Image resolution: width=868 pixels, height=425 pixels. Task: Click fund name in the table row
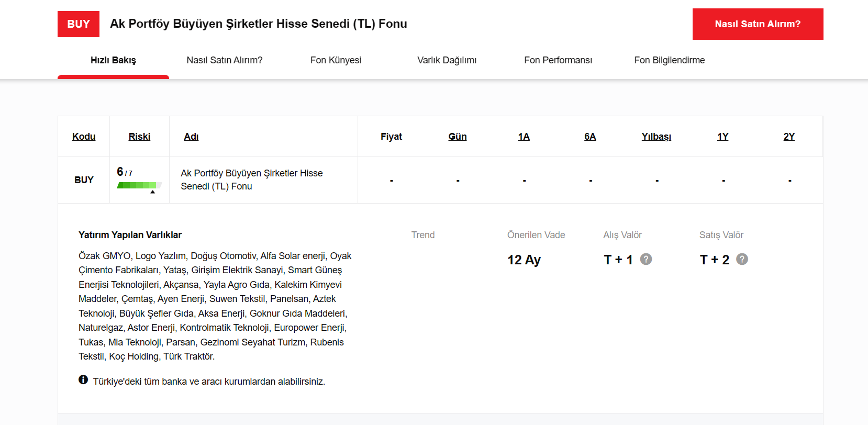point(252,180)
